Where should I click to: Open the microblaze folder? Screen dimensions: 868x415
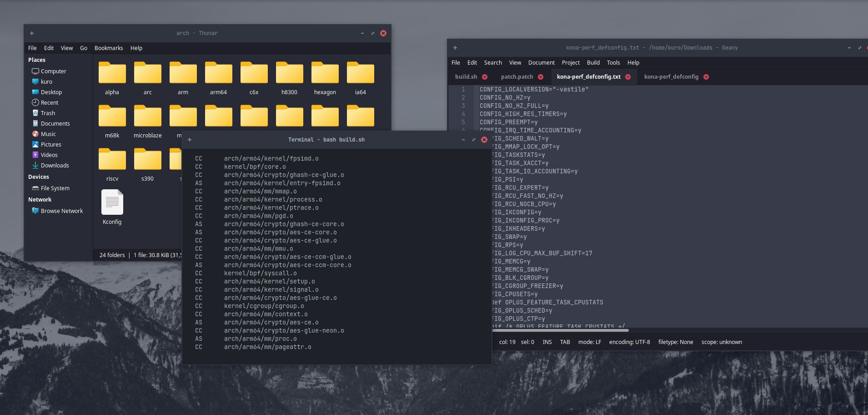point(147,116)
